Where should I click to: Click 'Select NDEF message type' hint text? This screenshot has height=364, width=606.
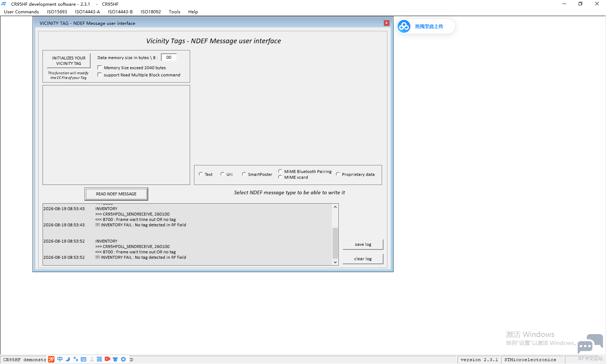[289, 192]
